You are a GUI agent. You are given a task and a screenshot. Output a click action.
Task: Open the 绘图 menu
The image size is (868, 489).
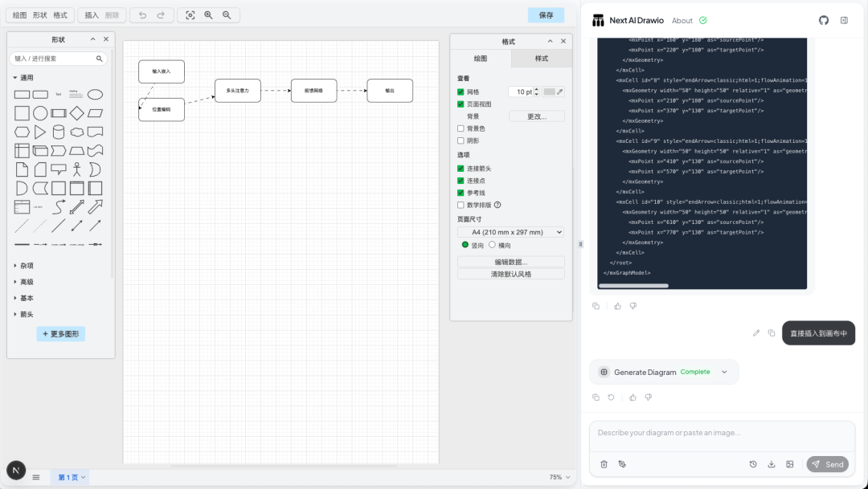tap(19, 15)
